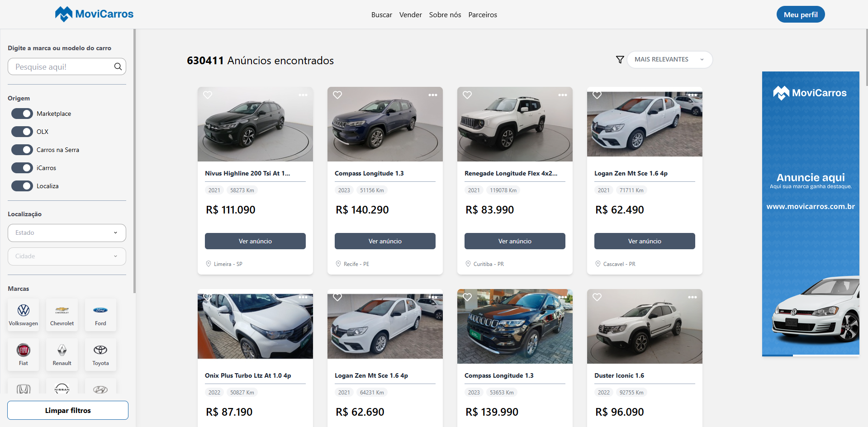Open Vender in top navigation
This screenshot has height=427, width=868.
(x=411, y=15)
